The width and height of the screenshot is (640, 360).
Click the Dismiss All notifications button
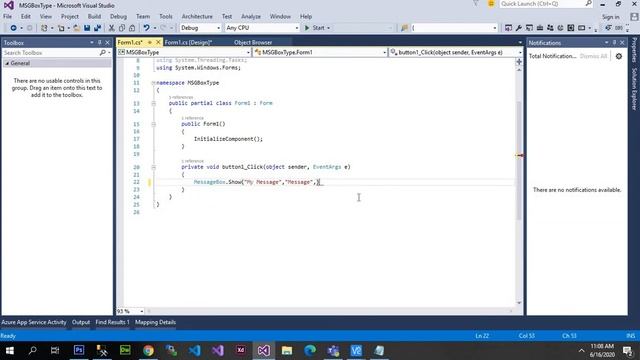(x=593, y=56)
